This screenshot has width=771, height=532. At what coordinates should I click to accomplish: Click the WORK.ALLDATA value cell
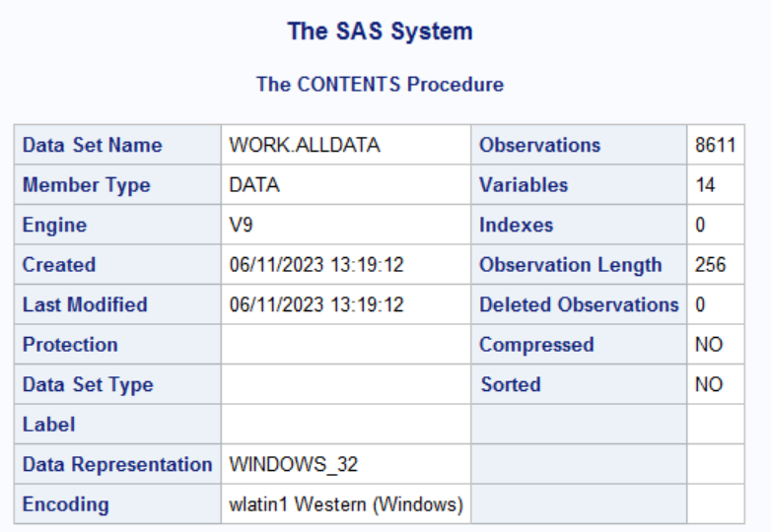click(304, 145)
